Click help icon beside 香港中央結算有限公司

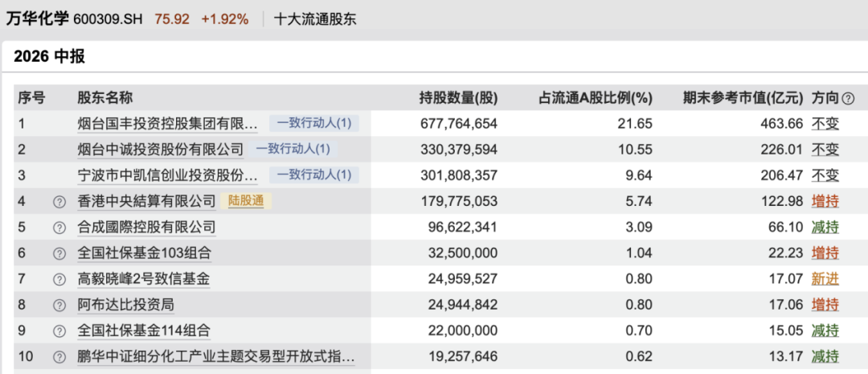tap(59, 202)
